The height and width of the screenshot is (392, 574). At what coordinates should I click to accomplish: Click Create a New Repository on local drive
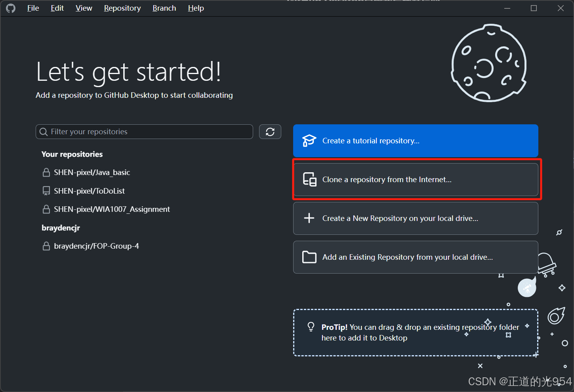416,218
